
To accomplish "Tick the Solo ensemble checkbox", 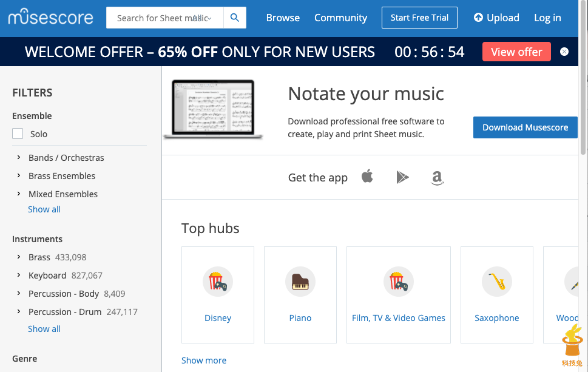I will tap(18, 134).
